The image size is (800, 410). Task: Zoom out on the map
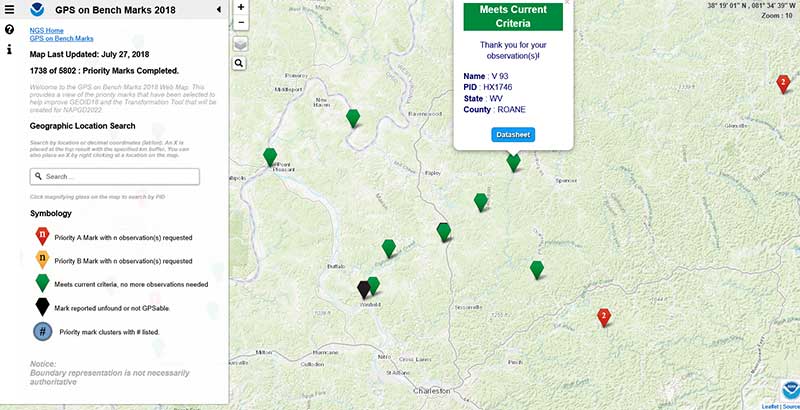[x=241, y=22]
